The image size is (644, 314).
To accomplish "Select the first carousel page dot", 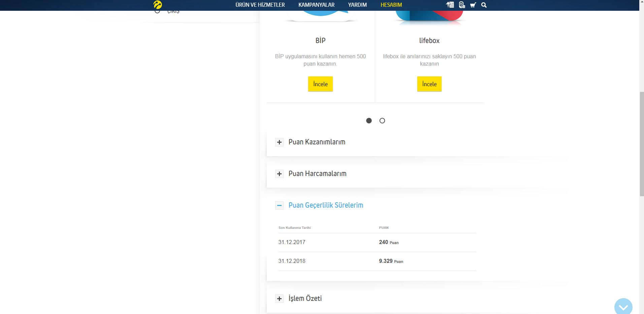I will 369,120.
